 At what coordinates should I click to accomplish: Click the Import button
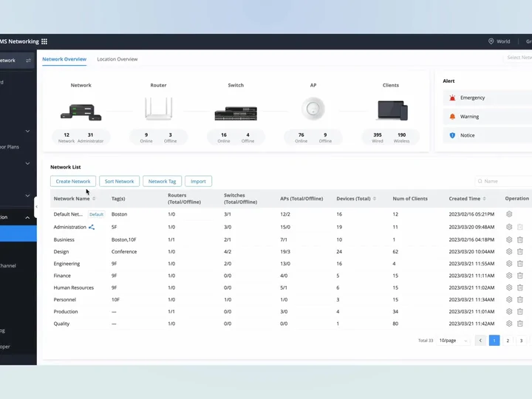pos(198,181)
